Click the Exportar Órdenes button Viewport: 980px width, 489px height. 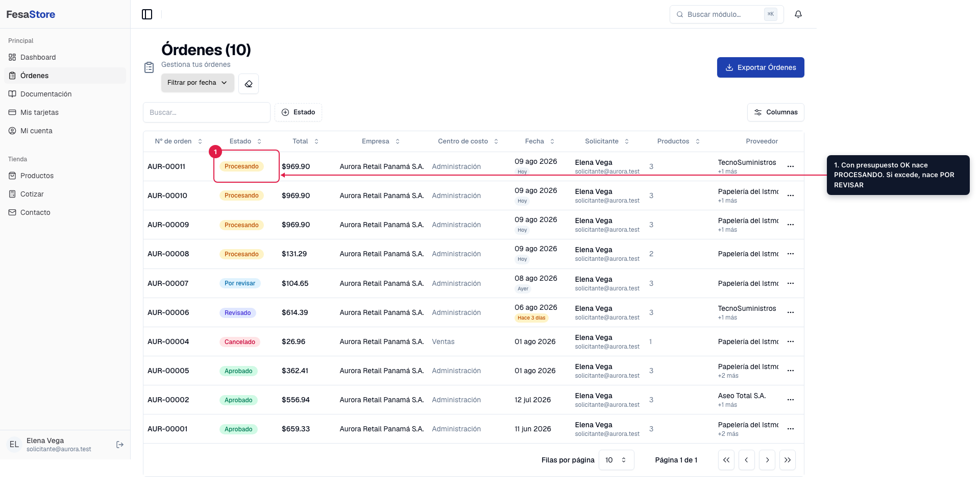[761, 67]
